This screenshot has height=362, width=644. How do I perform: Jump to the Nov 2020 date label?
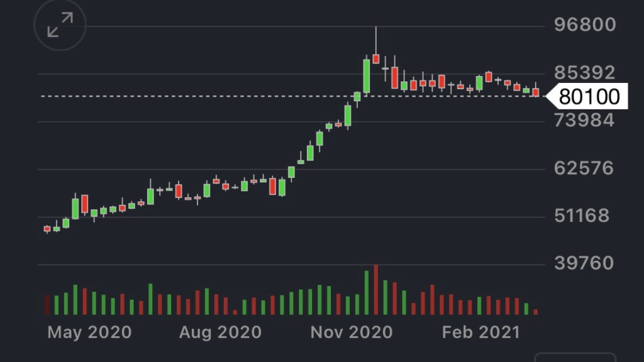[352, 332]
